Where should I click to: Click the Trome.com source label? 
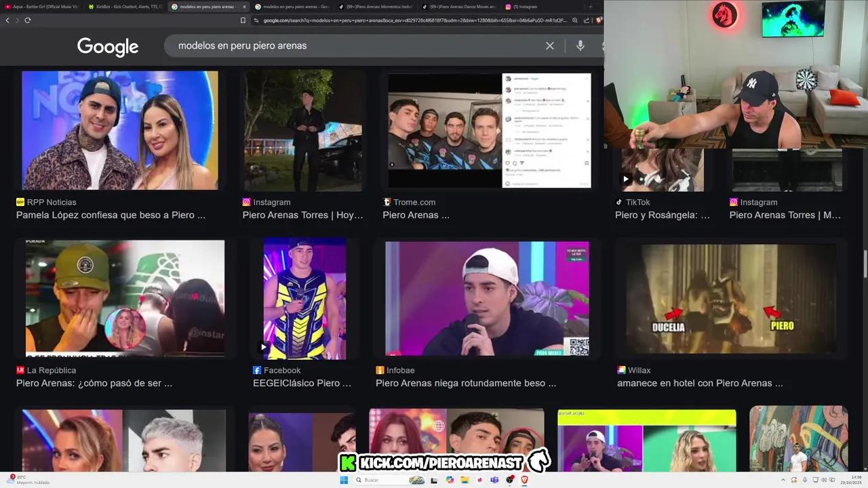tap(409, 202)
